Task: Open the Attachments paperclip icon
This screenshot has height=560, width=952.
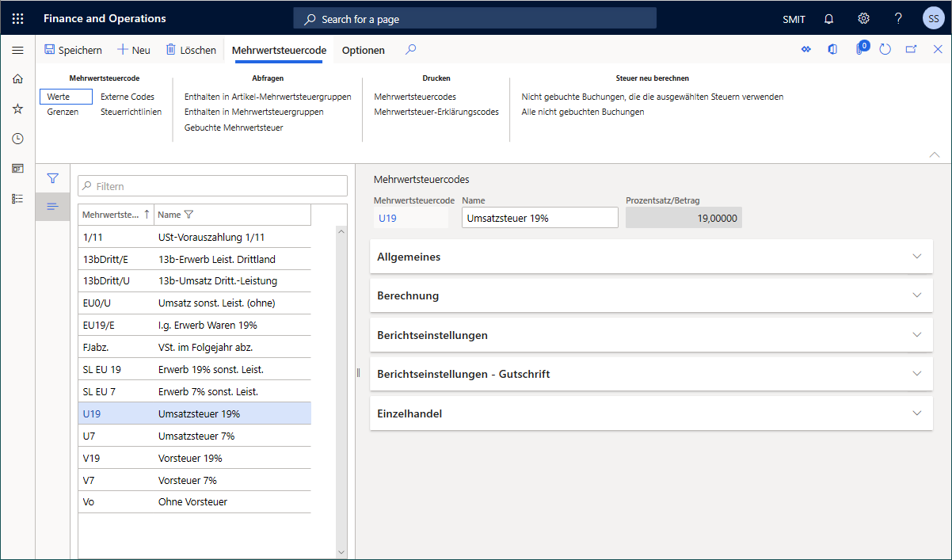Action: click(860, 49)
